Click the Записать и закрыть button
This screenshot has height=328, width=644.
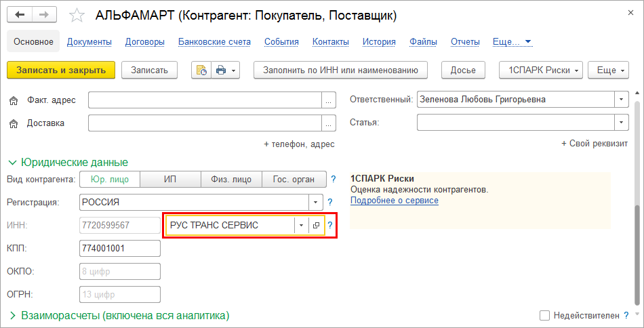coord(61,70)
